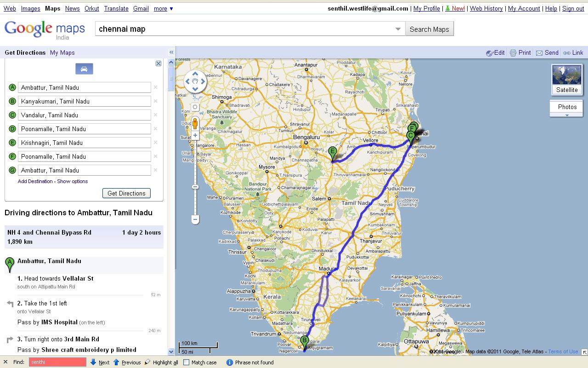Find Previous with the up arrow
The width and height of the screenshot is (588, 368).
[127, 362]
